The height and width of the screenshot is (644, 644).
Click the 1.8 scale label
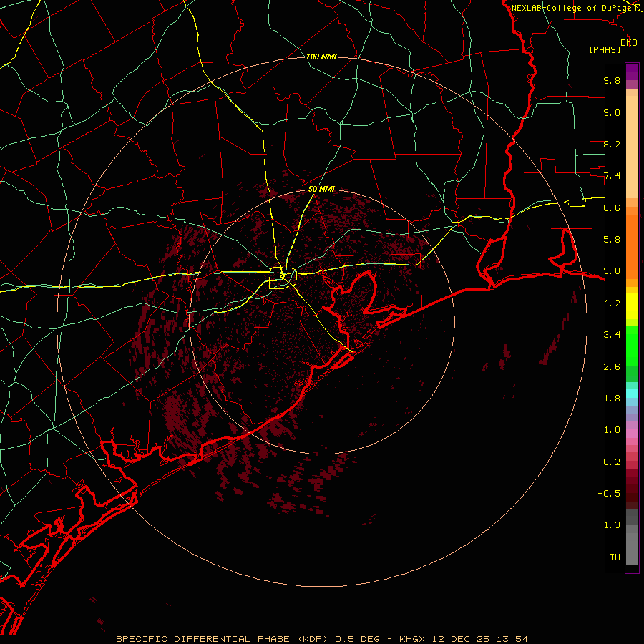tap(612, 399)
